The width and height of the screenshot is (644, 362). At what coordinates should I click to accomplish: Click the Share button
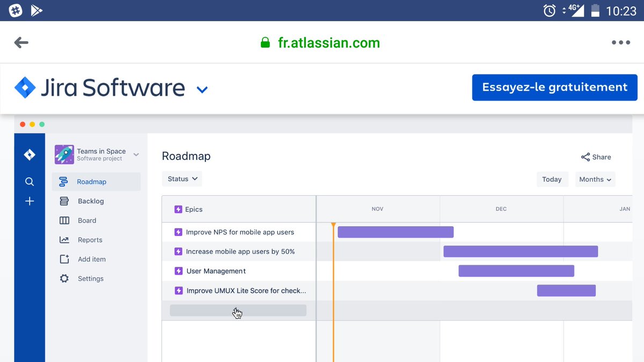[596, 157]
